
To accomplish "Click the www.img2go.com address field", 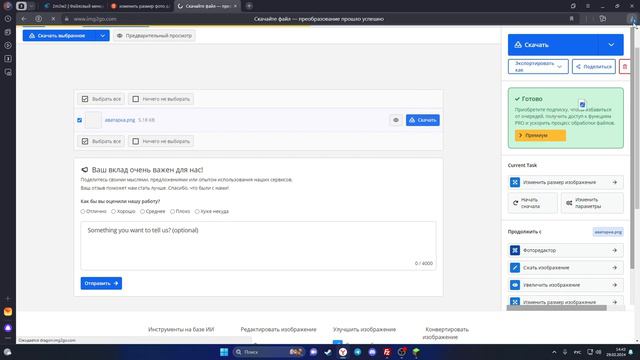I will click(x=95, y=19).
